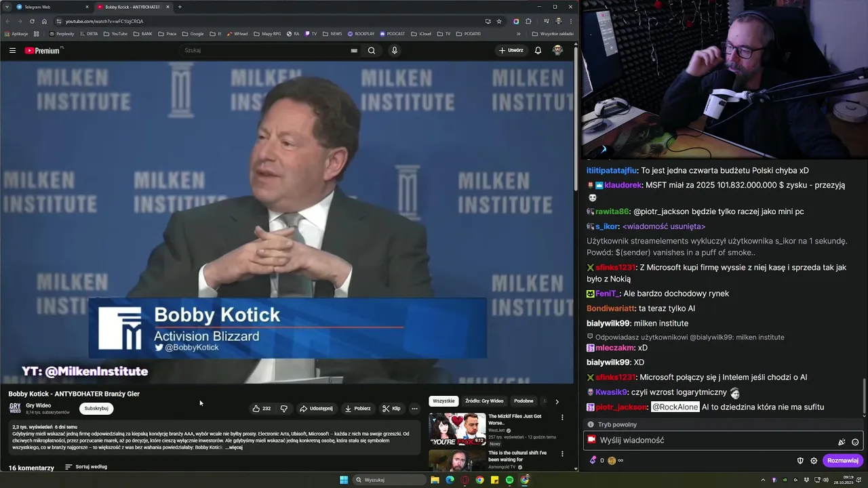Like the video with thumbs-up showing 232
This screenshot has width=868, height=488.
click(x=262, y=409)
